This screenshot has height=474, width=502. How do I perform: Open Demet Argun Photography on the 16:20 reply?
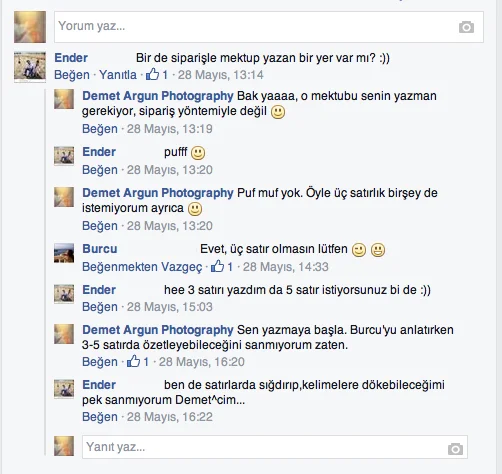tap(158, 330)
